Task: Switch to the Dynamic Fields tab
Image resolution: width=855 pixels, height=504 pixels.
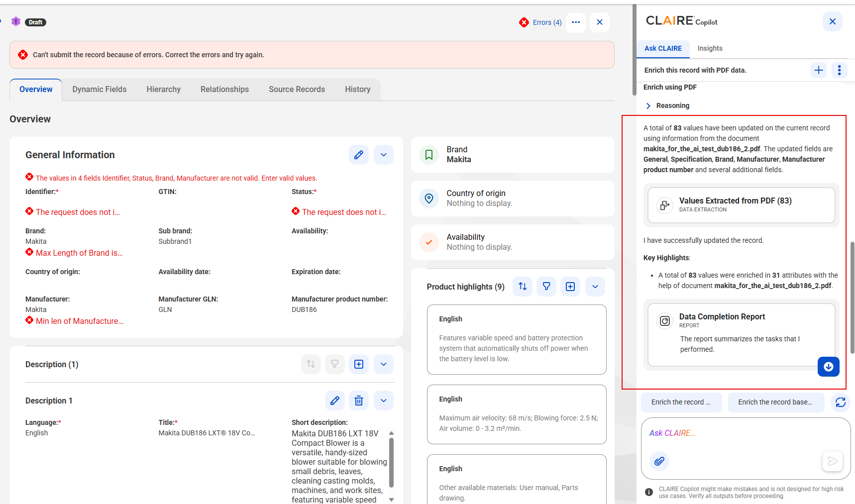Action: 100,90
